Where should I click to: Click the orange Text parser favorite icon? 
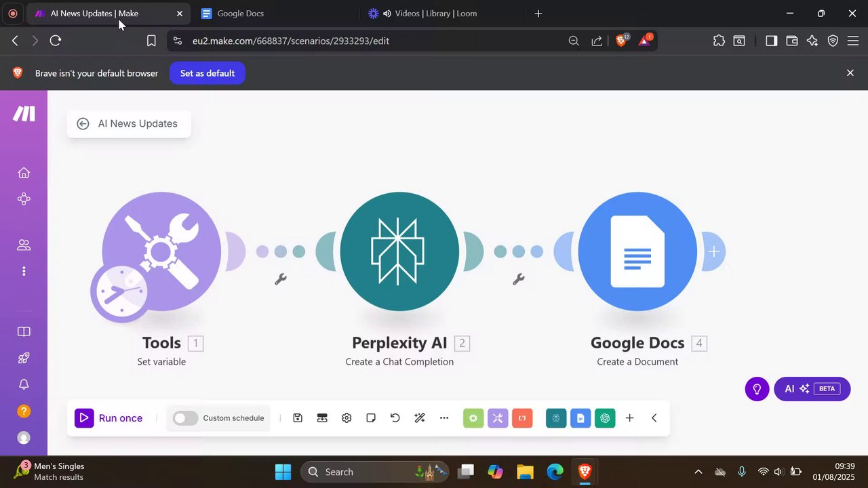tap(522, 418)
